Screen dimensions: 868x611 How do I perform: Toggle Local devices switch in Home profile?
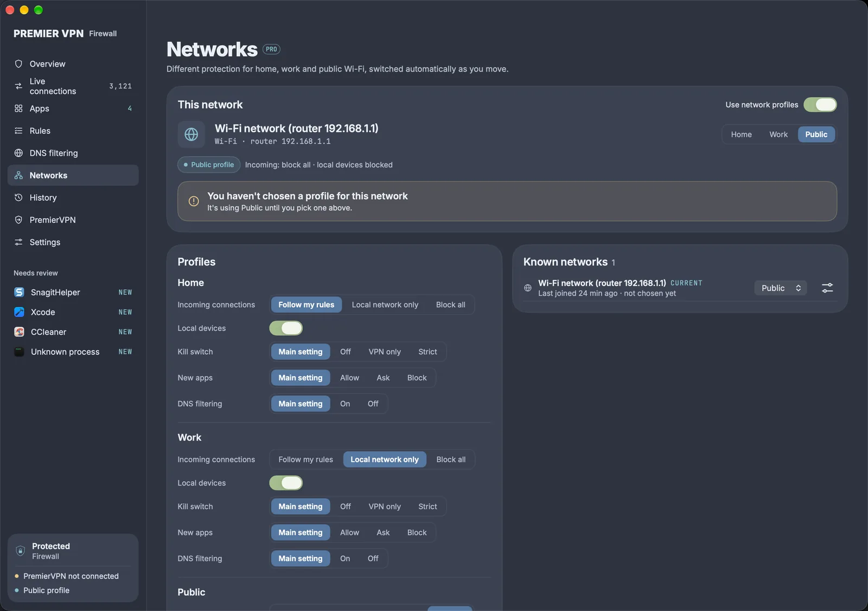[286, 328]
